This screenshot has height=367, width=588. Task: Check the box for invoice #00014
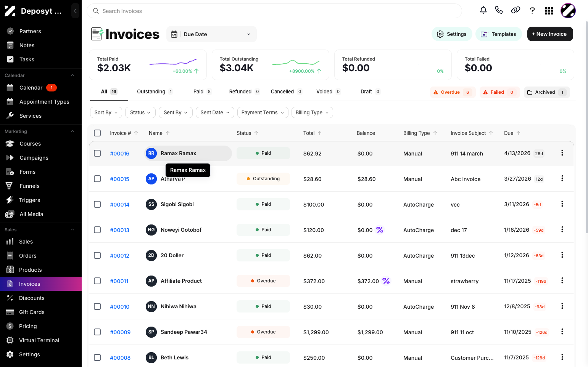(x=97, y=204)
